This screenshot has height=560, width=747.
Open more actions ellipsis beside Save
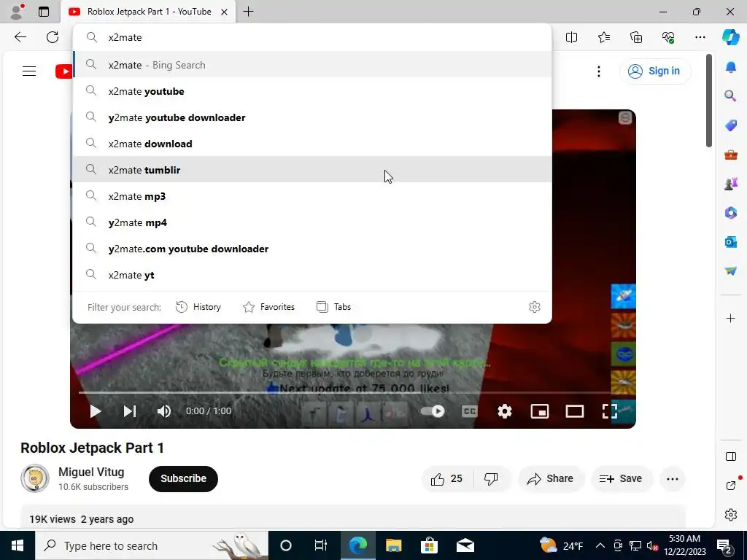click(x=672, y=478)
